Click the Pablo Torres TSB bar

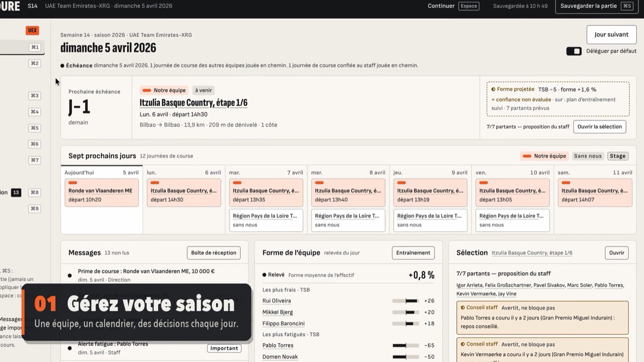406,345
